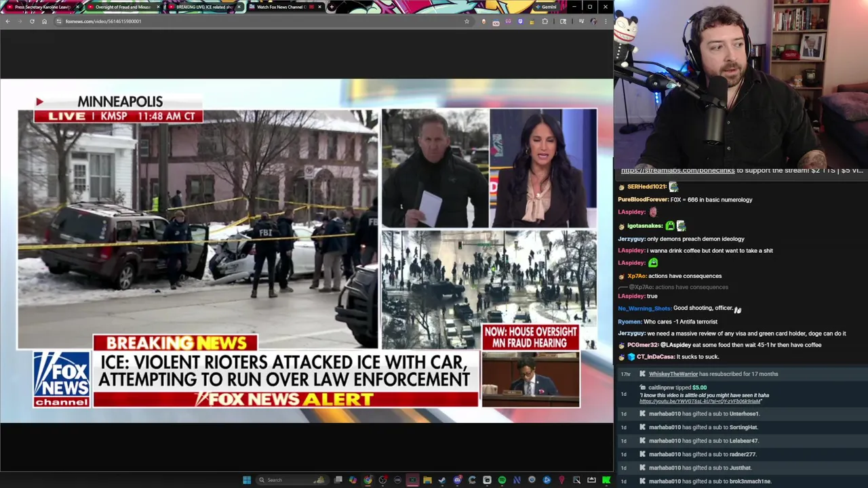Bookmark this page with the star icon
The image size is (868, 488).
[x=467, y=21]
